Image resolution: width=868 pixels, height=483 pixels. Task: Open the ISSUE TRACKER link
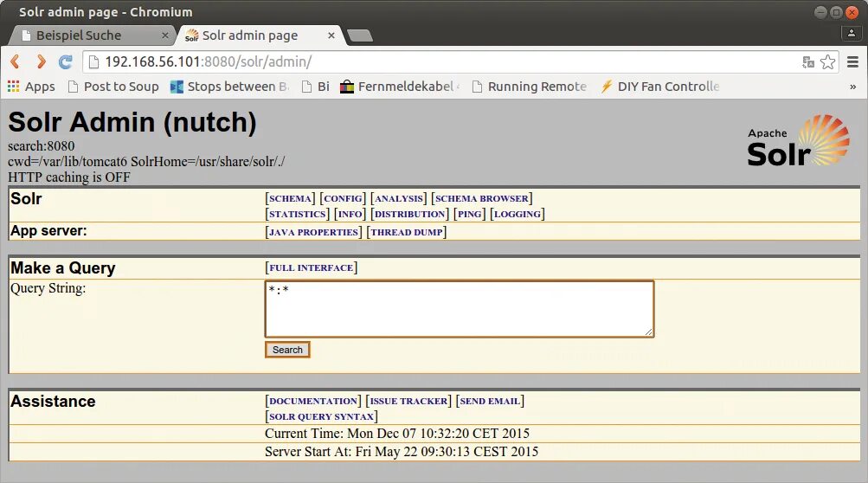tap(408, 401)
